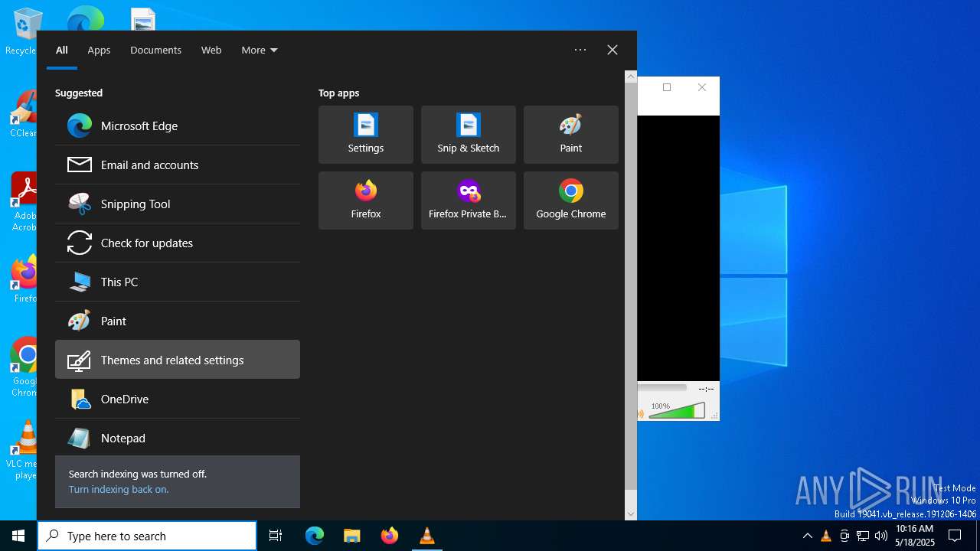Click the scrollbar down arrow
Screen dimensions: 980x551
pos(631,514)
